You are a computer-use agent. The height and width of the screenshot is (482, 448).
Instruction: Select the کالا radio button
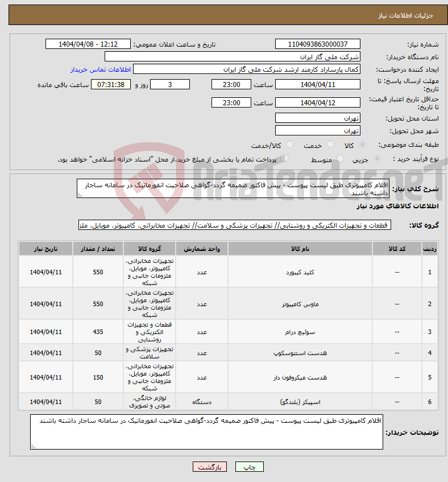362,145
